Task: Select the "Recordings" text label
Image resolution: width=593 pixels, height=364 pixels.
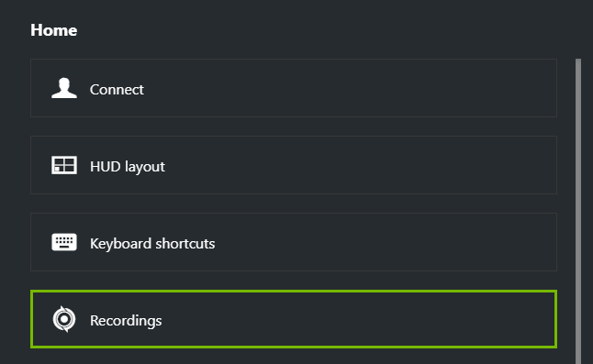Action: coord(126,321)
